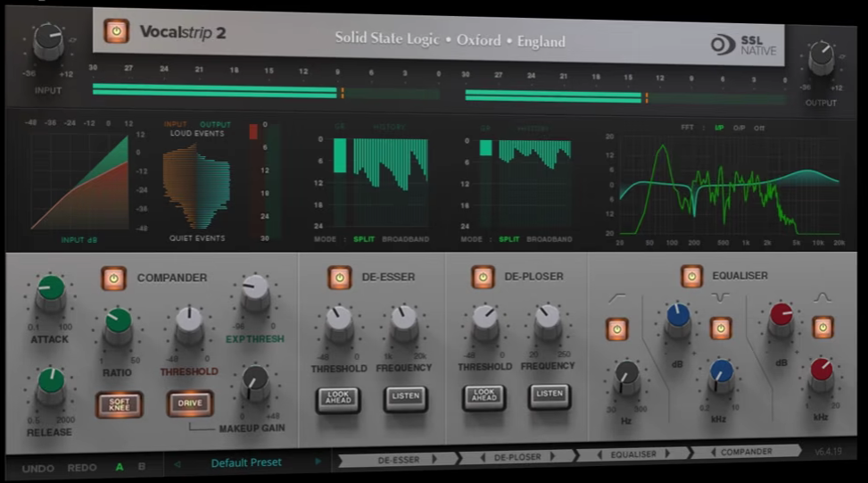Click the De-Ploser Look Ahead button

pos(484,396)
